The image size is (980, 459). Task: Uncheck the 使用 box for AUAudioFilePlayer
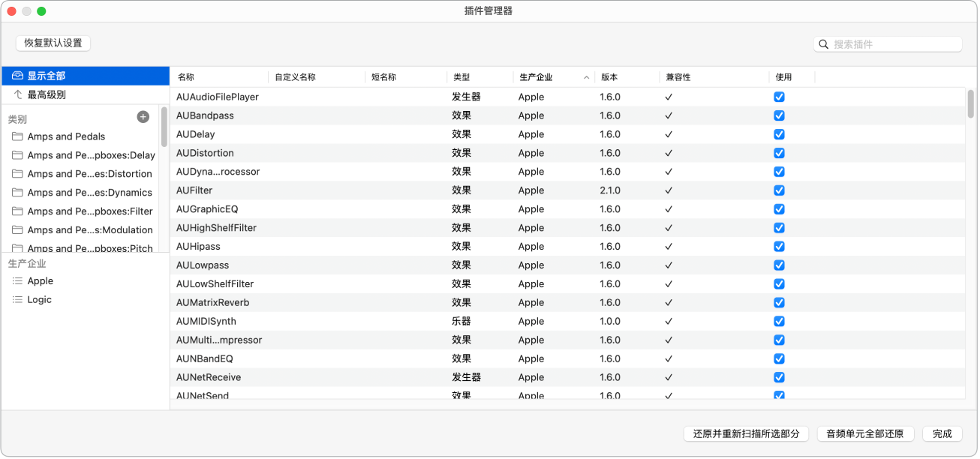pyautogui.click(x=779, y=97)
